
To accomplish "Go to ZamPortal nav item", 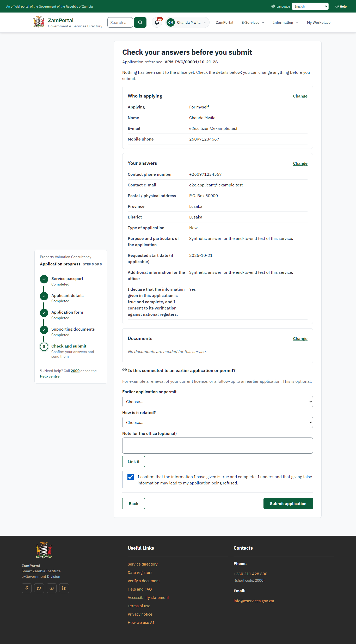I will 224,22.
